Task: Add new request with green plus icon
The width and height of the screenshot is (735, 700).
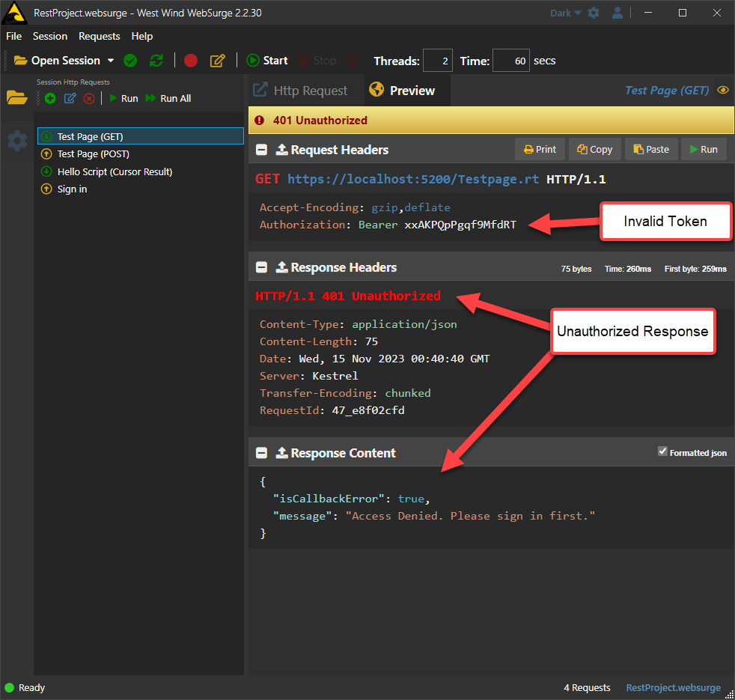Action: 50,99
